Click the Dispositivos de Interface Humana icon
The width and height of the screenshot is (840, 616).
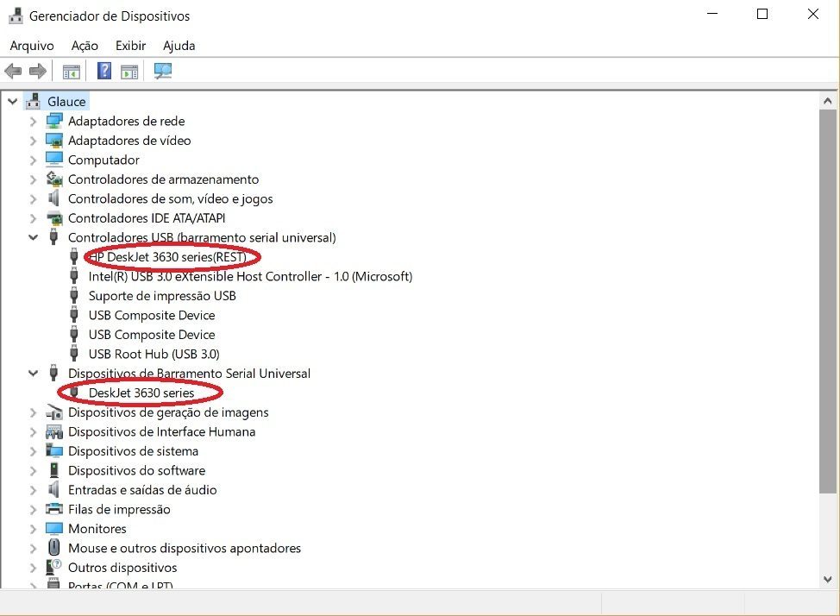54,431
